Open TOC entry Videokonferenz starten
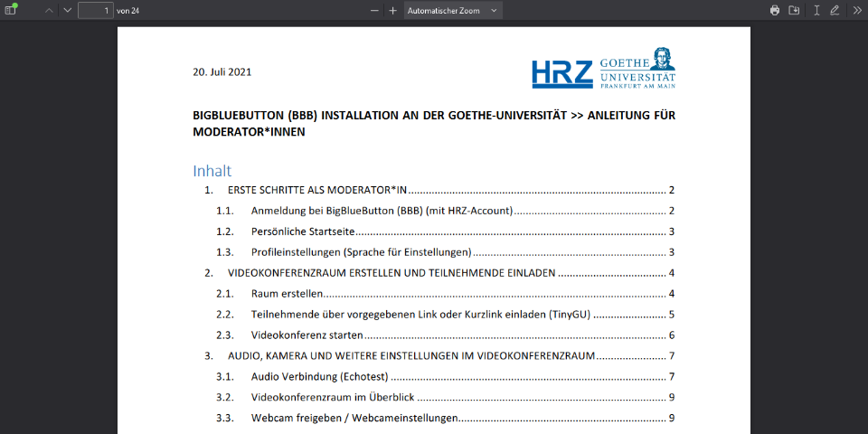Screen dimensions: 868x434 pyautogui.click(x=446, y=335)
